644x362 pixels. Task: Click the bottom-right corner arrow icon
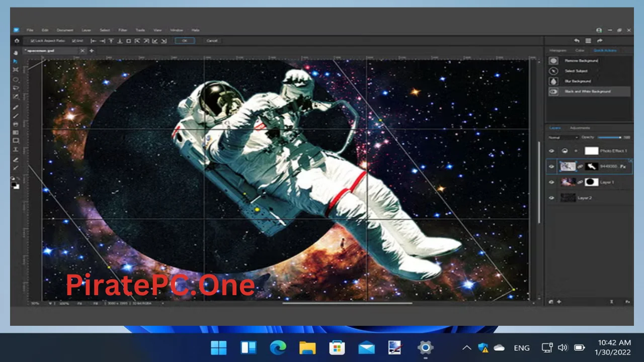tap(164, 41)
